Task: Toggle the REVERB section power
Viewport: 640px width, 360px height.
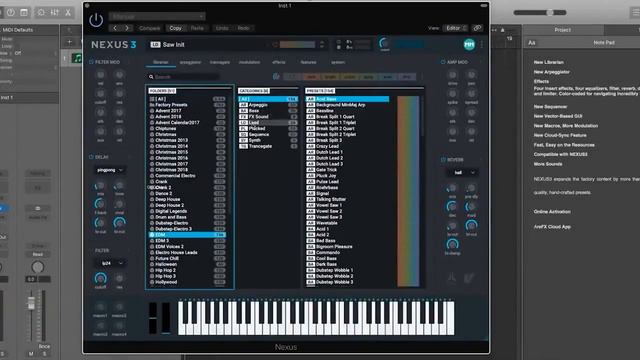Action: [x=443, y=160]
